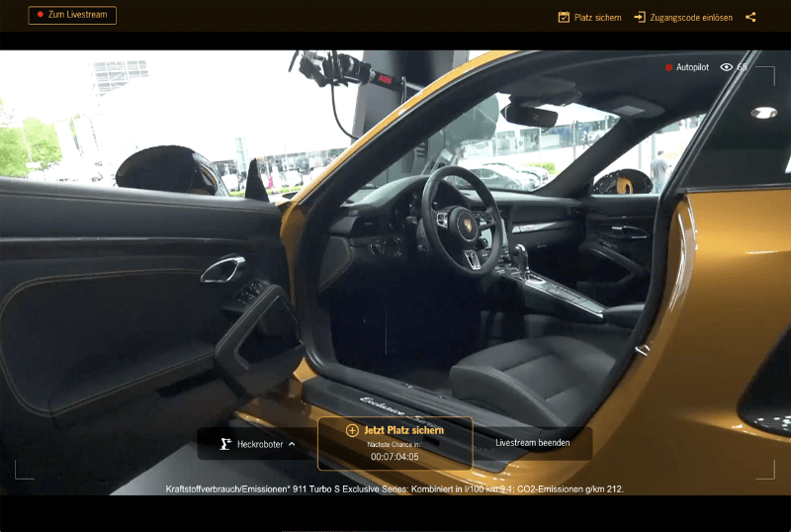
Task: Open the Zum Livestream button
Action: pos(72,15)
